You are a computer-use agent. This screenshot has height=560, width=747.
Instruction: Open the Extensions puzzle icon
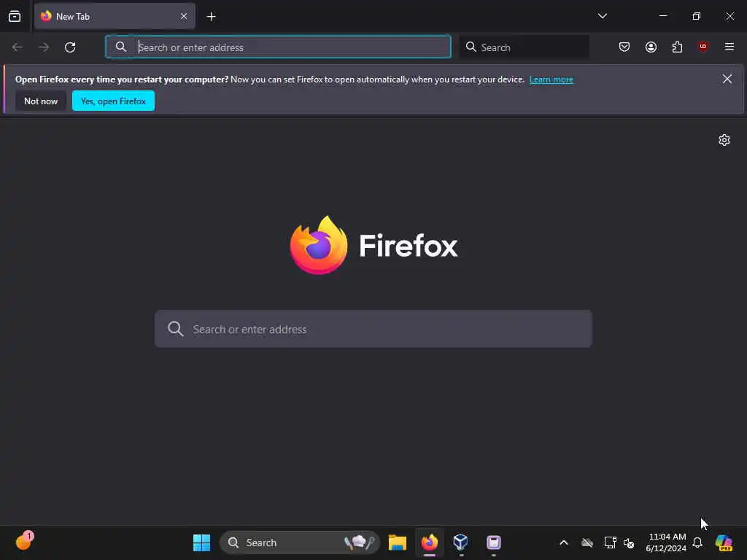pyautogui.click(x=677, y=47)
